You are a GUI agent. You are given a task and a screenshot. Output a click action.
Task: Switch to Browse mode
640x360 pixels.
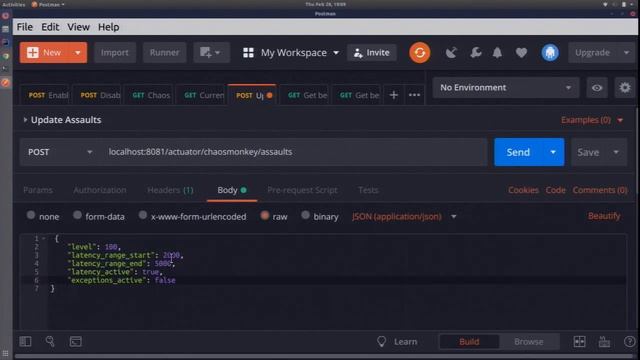(529, 342)
